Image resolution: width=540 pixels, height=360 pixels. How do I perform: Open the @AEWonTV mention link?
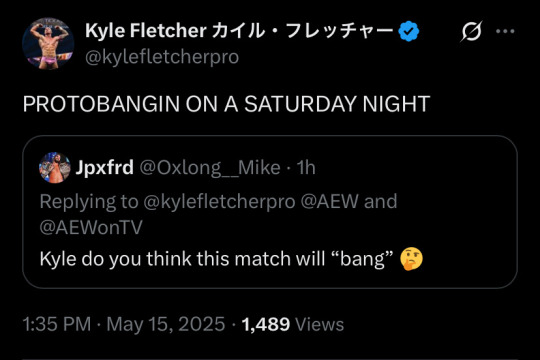coord(91,227)
